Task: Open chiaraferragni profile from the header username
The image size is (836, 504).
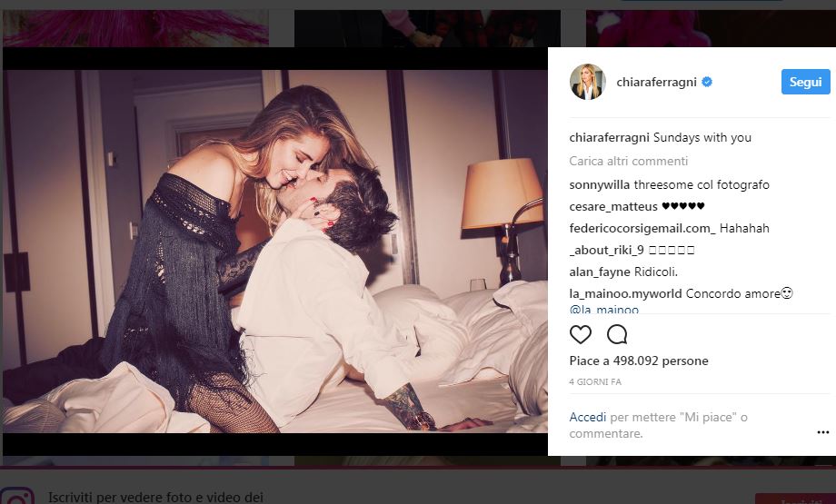Action: tap(656, 82)
